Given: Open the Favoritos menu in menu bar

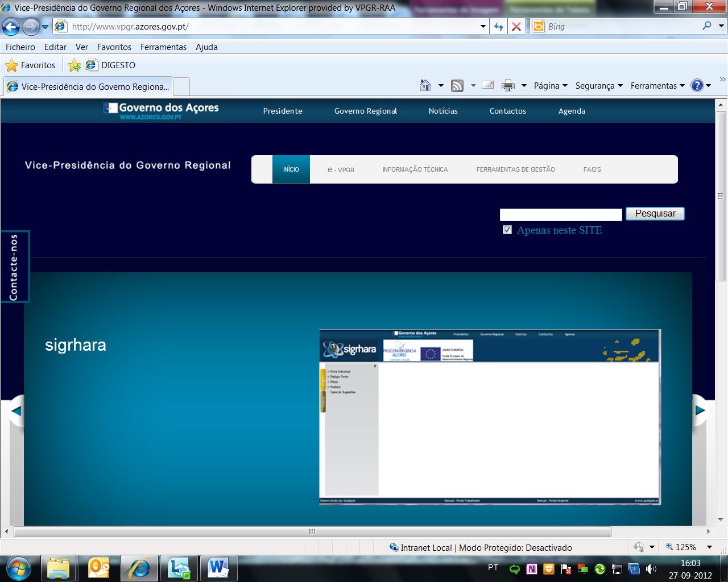Looking at the screenshot, I should pos(114,47).
